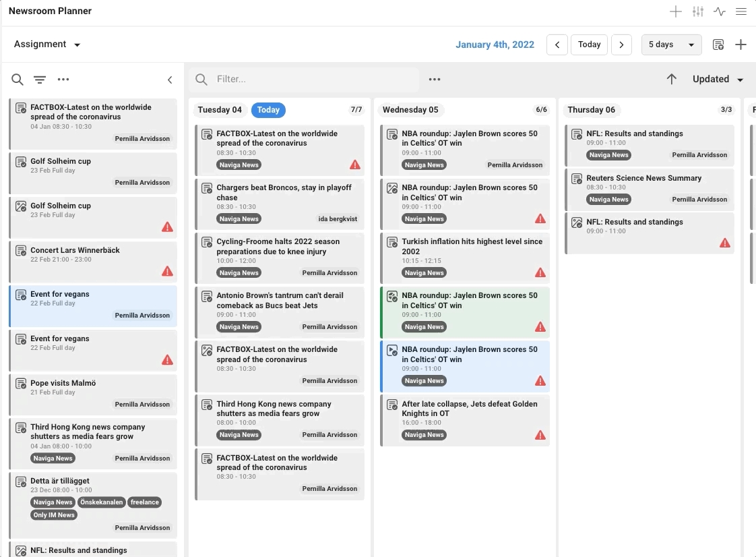Open the Updated sort dropdown
The width and height of the screenshot is (756, 557).
point(718,79)
